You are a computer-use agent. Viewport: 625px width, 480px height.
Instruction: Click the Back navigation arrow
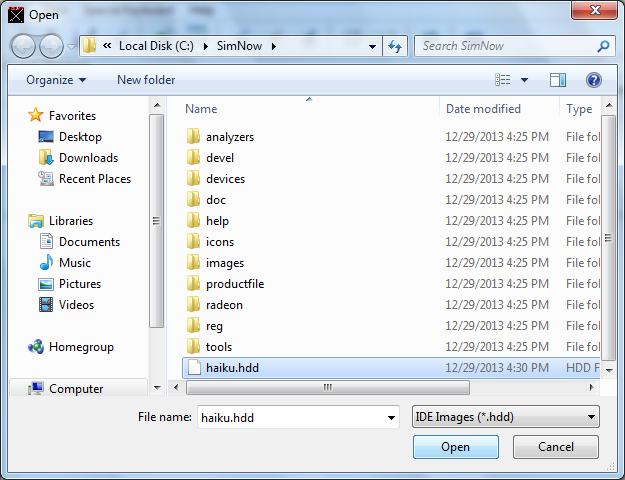pos(23,46)
